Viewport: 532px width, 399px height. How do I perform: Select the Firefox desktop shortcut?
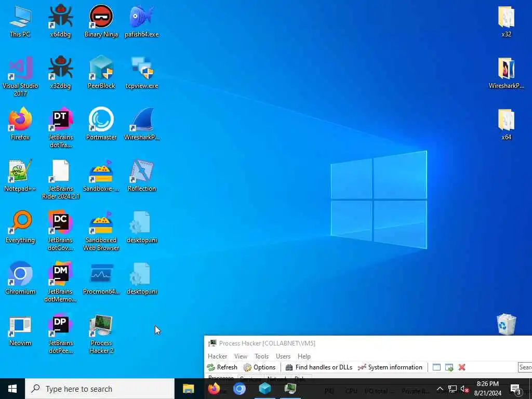(20, 124)
